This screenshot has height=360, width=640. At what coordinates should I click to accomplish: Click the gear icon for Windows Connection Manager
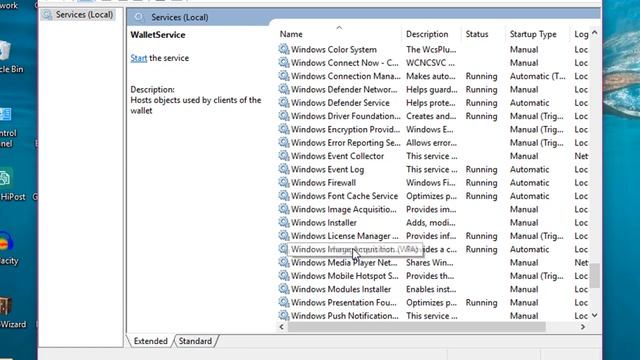(x=284, y=76)
